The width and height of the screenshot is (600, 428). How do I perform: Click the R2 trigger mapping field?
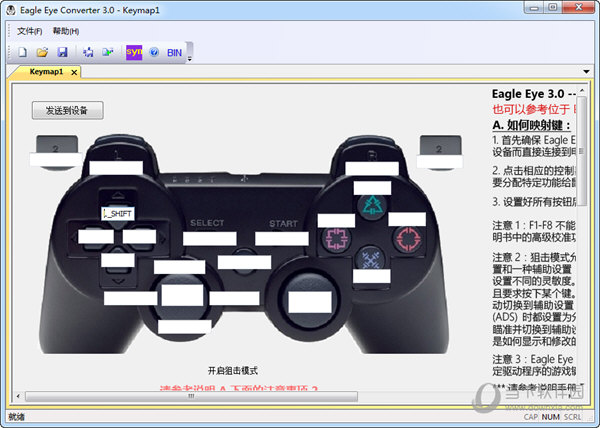[x=440, y=161]
